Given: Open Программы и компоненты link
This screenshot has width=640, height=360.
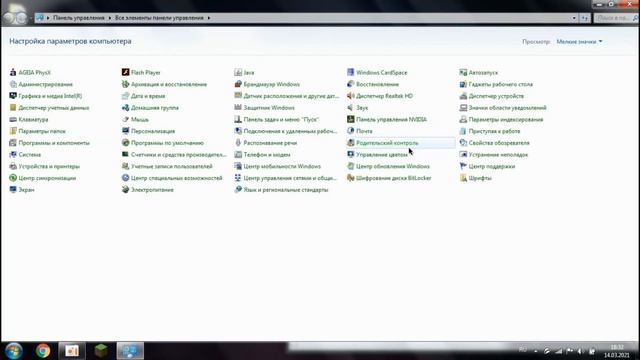Looking at the screenshot, I should [54, 143].
